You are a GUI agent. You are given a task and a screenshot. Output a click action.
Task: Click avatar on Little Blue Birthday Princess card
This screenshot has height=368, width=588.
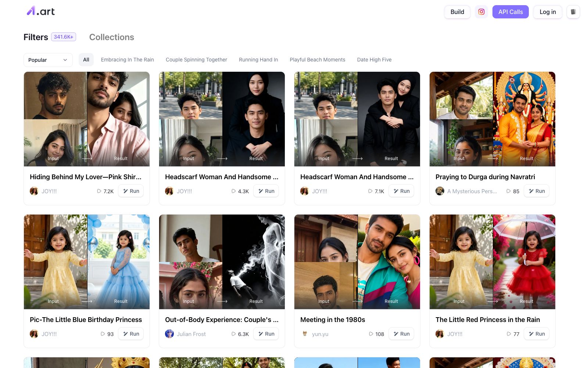click(x=34, y=334)
